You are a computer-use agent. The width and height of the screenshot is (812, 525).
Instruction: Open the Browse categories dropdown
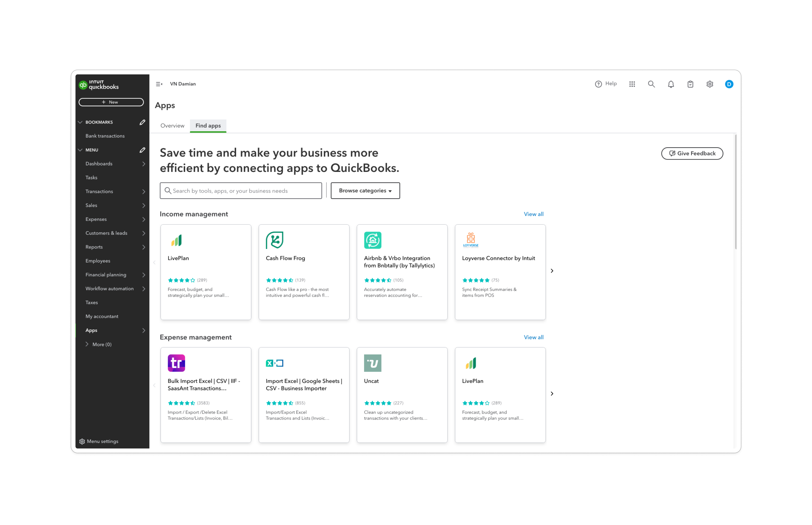365,190
